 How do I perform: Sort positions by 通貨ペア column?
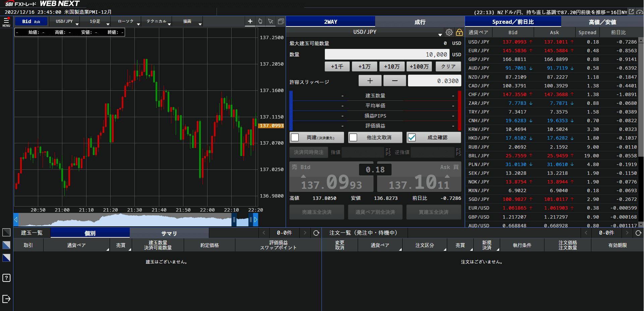[x=77, y=245]
